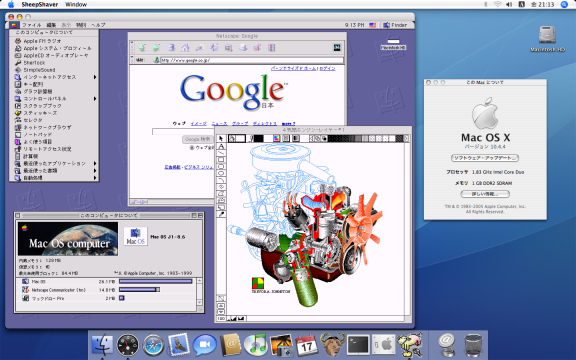Click the Netscape N logo throbber
The width and height of the screenshot is (576, 360).
pyautogui.click(x=337, y=47)
